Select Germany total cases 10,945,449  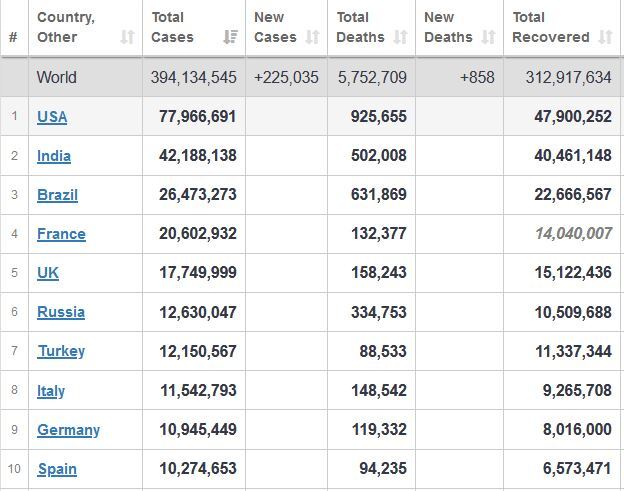(x=198, y=429)
